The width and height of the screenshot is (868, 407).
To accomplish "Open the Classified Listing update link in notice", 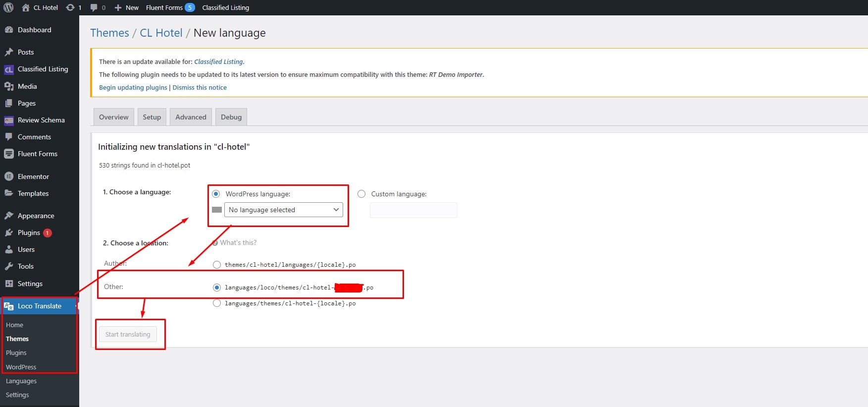I will [x=218, y=62].
